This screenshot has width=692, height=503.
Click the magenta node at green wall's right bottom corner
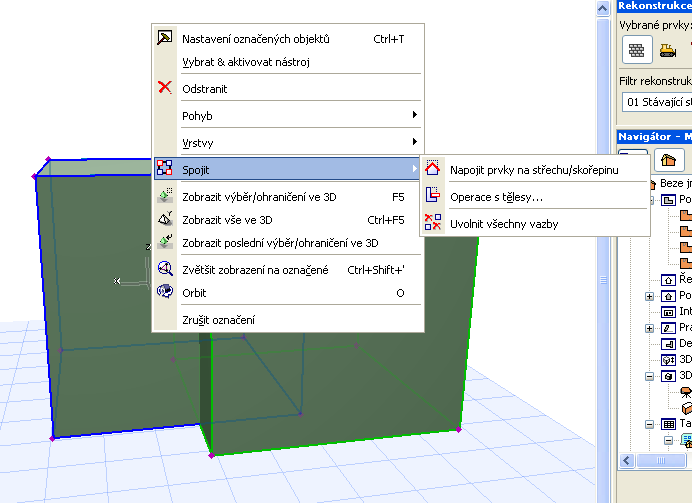(459, 429)
